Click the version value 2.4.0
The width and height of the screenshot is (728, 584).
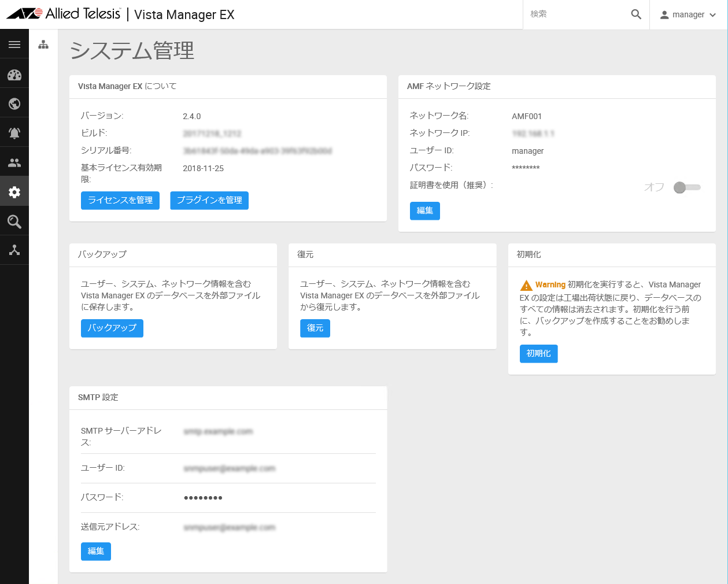(x=192, y=116)
